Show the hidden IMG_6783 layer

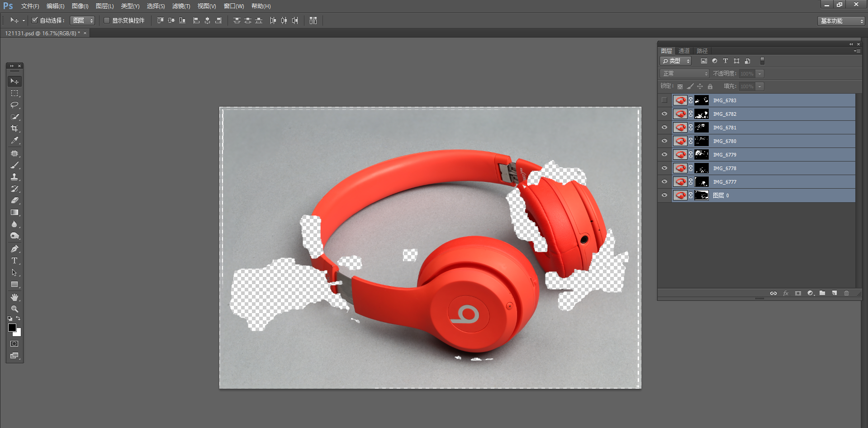click(x=664, y=100)
